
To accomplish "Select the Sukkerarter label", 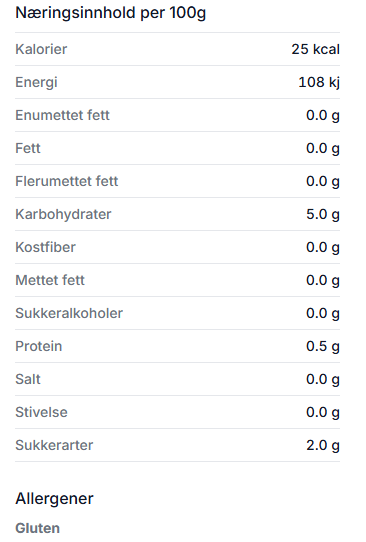I will point(54,445).
